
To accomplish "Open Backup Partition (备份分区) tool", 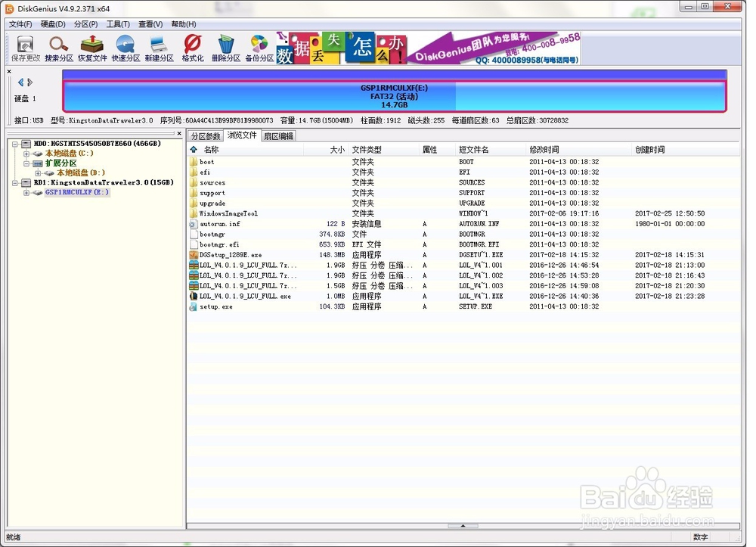I will click(x=259, y=48).
